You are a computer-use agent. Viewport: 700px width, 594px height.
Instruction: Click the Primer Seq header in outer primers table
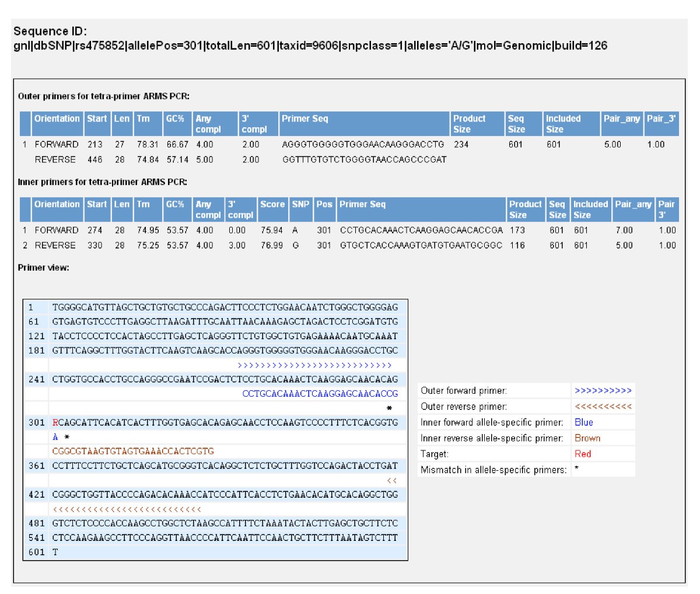(304, 118)
